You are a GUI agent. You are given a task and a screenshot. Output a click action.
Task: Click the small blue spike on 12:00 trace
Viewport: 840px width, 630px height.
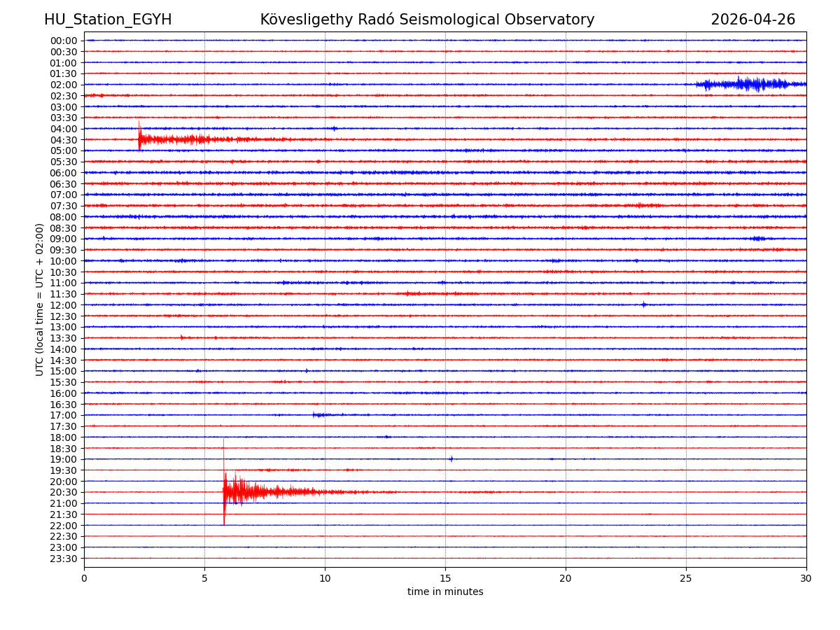point(644,304)
